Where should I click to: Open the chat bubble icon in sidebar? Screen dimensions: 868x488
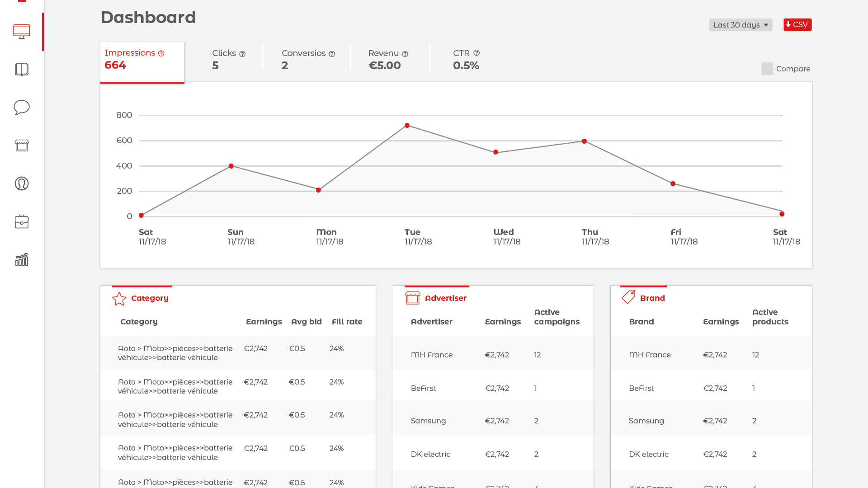(x=22, y=108)
